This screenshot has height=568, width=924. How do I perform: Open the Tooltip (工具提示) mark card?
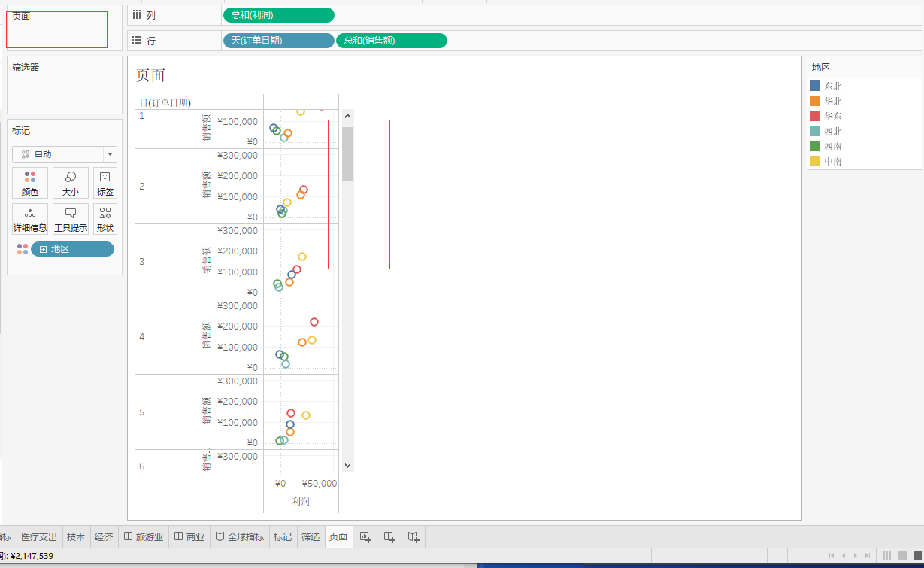(71, 219)
